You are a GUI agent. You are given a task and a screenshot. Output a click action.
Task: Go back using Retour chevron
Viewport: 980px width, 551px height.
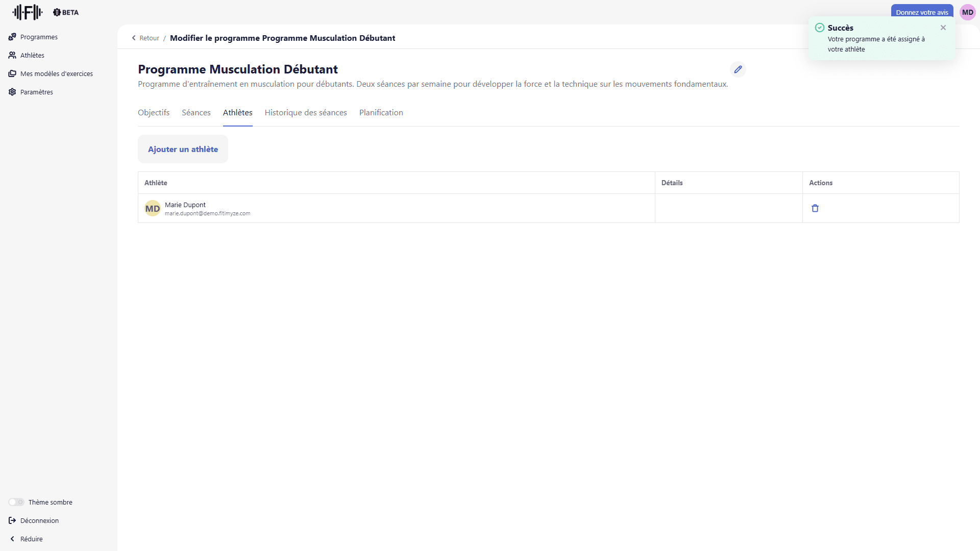(134, 38)
